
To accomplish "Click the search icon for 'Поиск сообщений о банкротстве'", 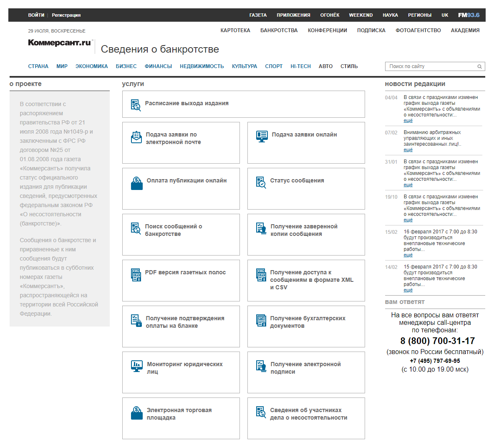I will (x=136, y=228).
